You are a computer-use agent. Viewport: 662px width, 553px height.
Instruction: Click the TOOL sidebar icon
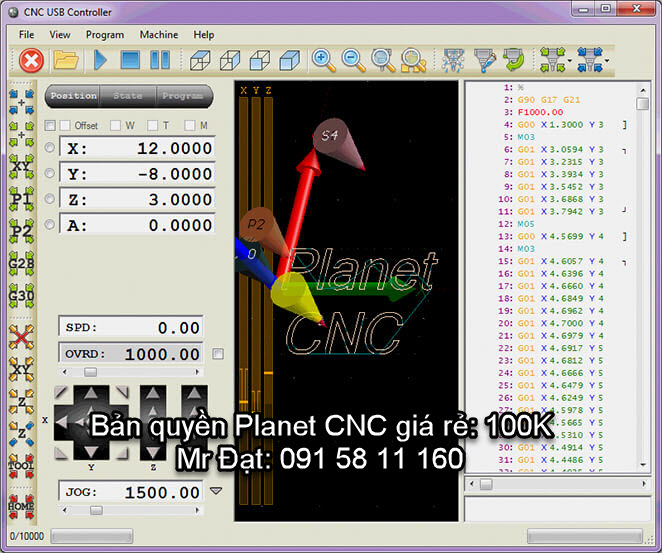click(21, 466)
